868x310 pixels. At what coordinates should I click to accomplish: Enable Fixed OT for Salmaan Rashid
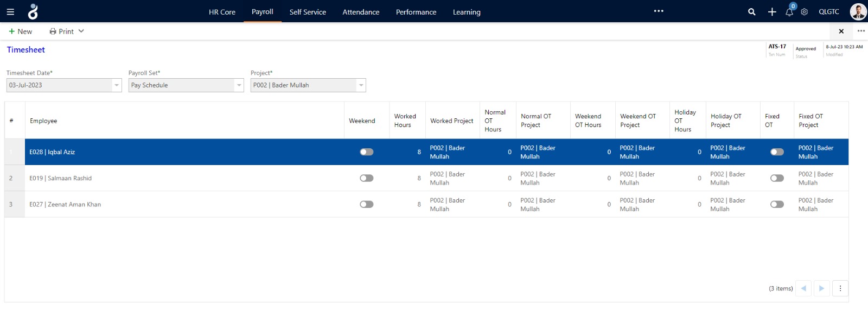tap(777, 178)
